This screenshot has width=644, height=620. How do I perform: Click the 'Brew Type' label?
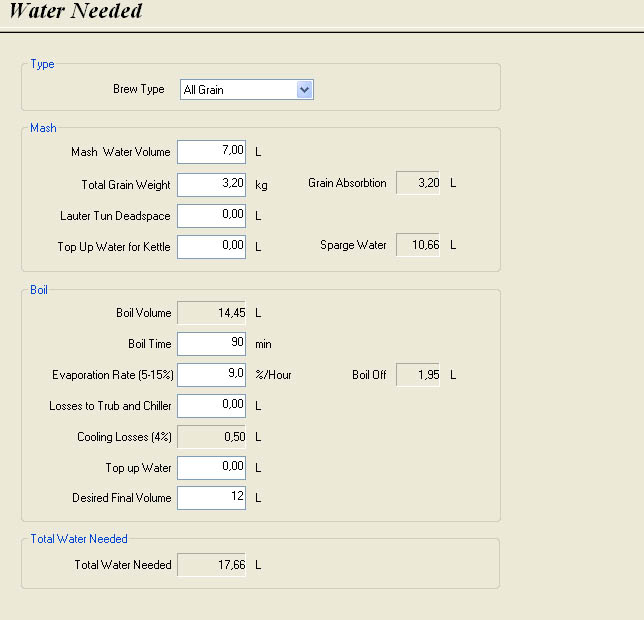(x=139, y=89)
